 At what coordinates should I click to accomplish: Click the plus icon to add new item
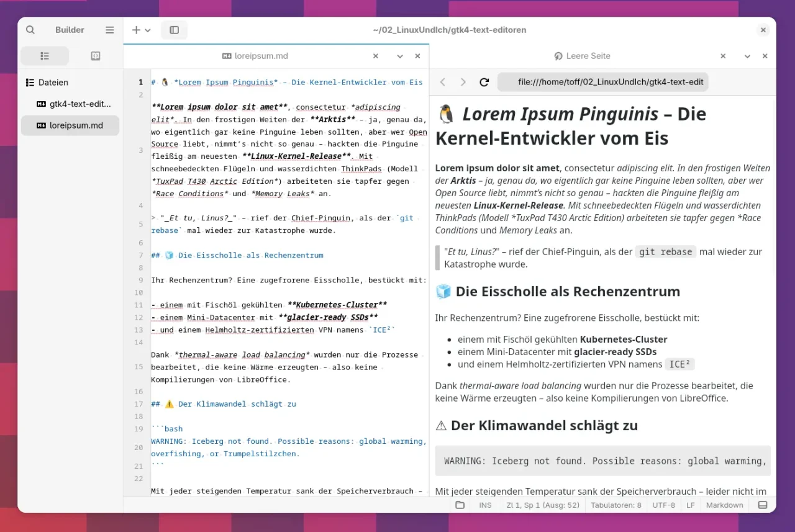(x=136, y=30)
